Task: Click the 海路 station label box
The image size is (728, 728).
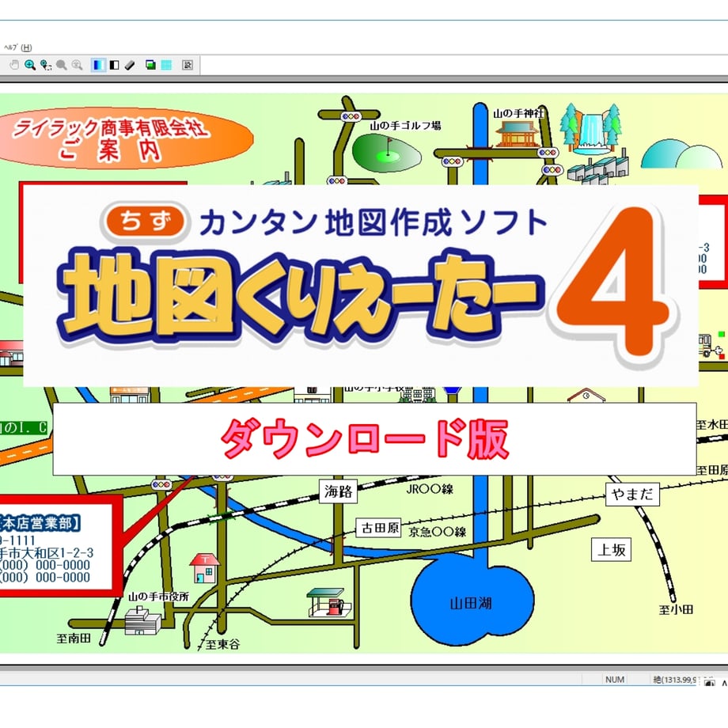Action: tap(339, 491)
